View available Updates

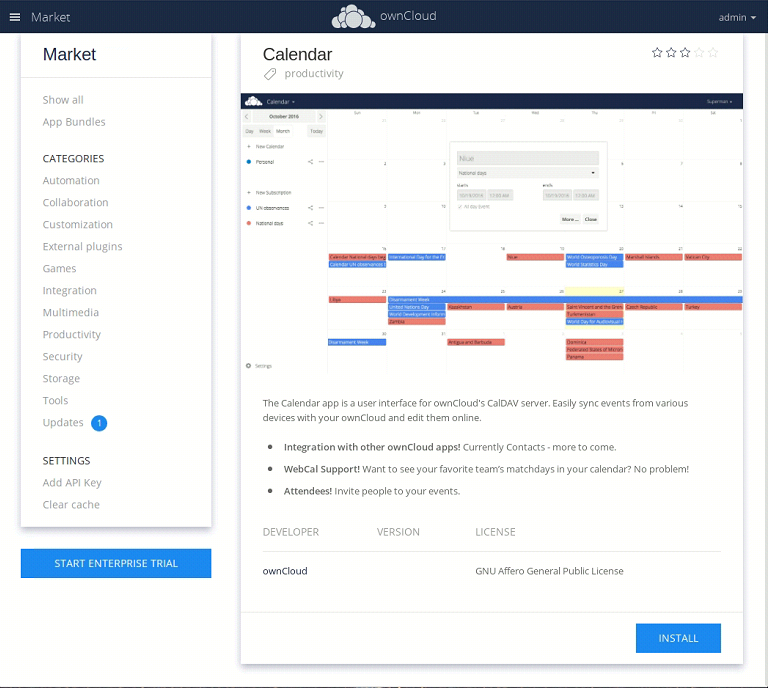[63, 423]
